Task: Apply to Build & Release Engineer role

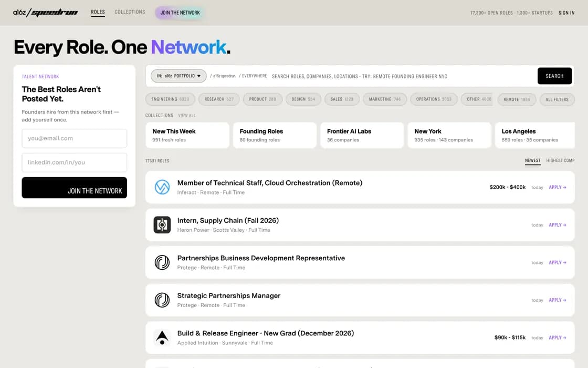Action: 557,337
